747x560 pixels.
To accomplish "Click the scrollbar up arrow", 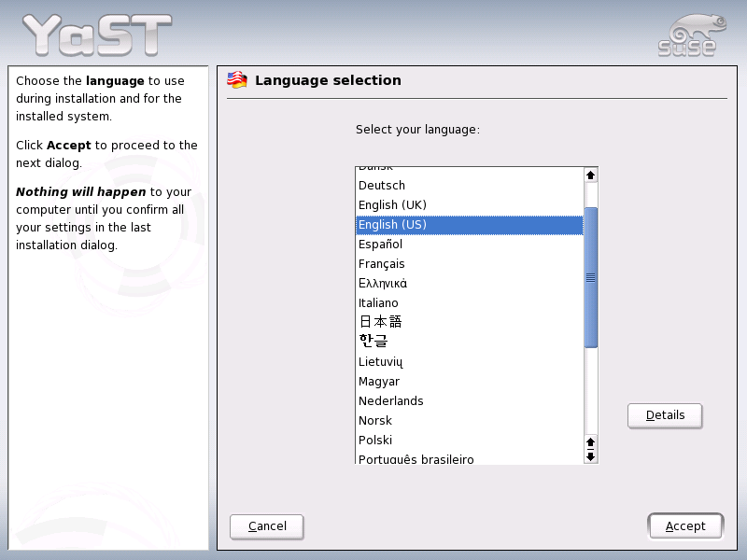I will click(x=590, y=175).
